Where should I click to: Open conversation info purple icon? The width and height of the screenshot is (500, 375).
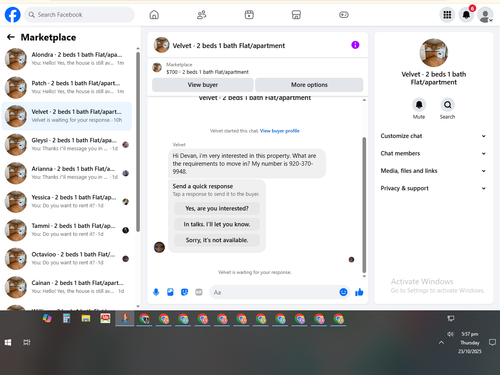click(x=355, y=45)
